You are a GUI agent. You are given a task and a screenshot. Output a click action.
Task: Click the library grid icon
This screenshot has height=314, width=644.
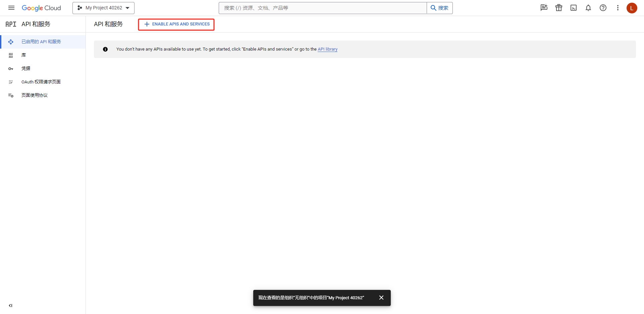(11, 55)
